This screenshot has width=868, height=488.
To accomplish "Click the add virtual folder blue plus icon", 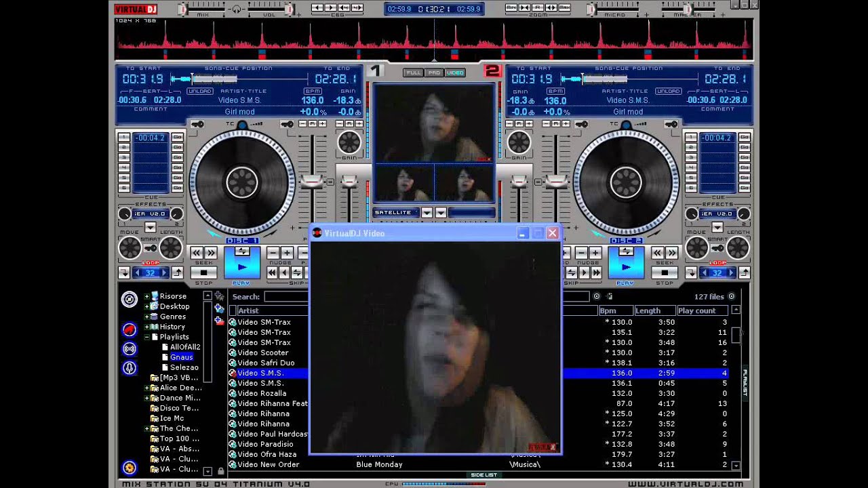I will pos(219,308).
